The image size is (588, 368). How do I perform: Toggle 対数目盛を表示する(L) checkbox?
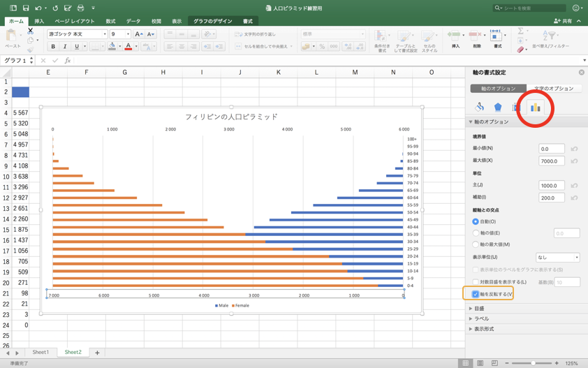[x=476, y=281]
